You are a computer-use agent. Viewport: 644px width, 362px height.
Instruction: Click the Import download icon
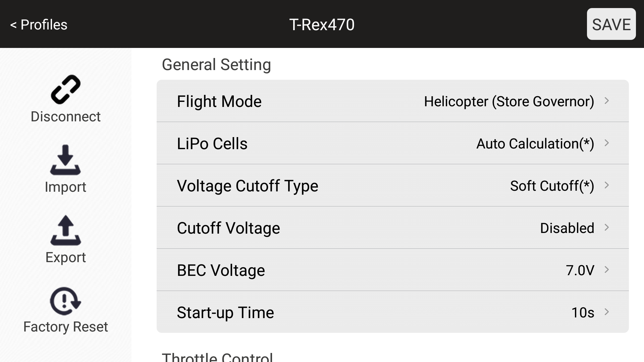[65, 160]
